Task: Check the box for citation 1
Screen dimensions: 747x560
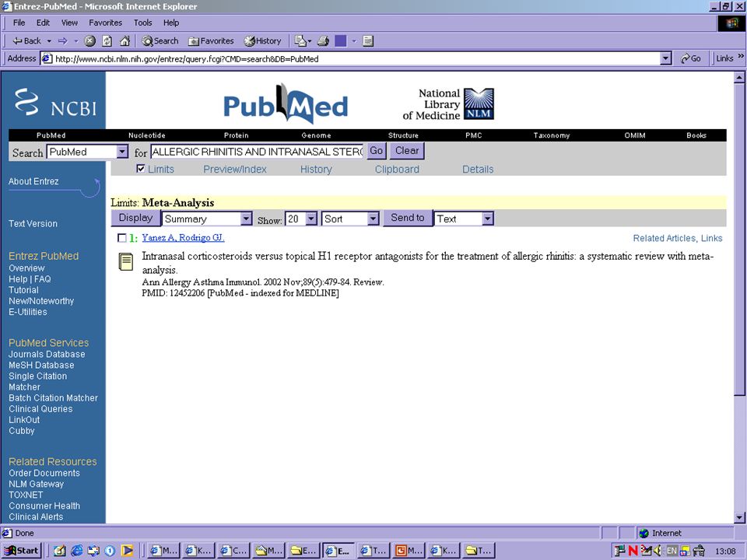Action: (x=122, y=238)
